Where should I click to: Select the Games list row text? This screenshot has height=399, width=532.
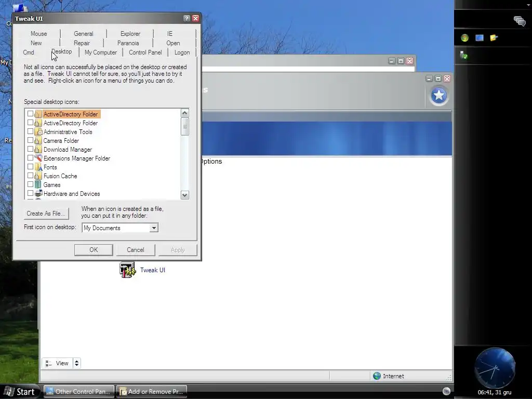52,185
